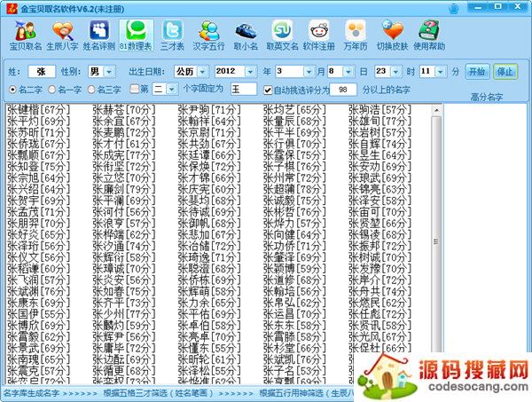This screenshot has width=532, height=402.
Task: Click status bar text 名字库生成名字
Action: [31, 393]
